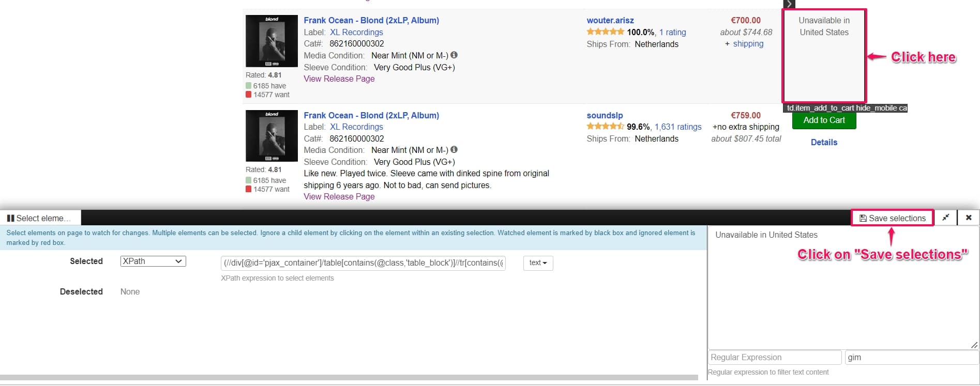Focus the Regular Expression filter field

click(775, 358)
